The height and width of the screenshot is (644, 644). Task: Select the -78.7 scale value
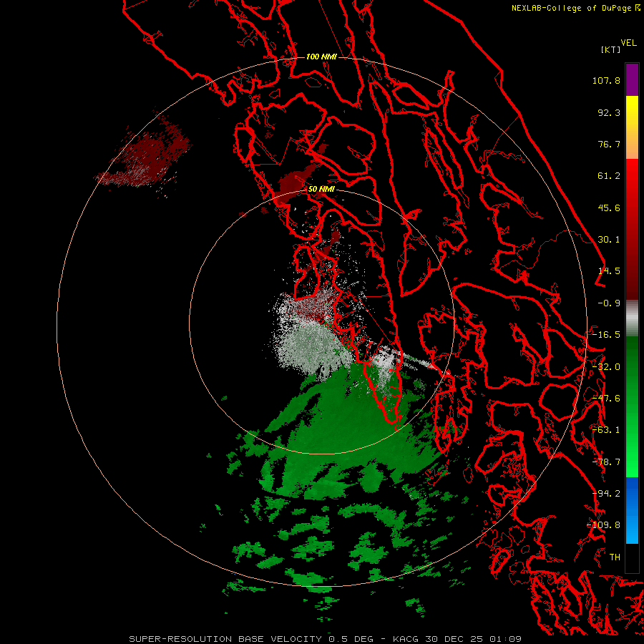click(606, 462)
